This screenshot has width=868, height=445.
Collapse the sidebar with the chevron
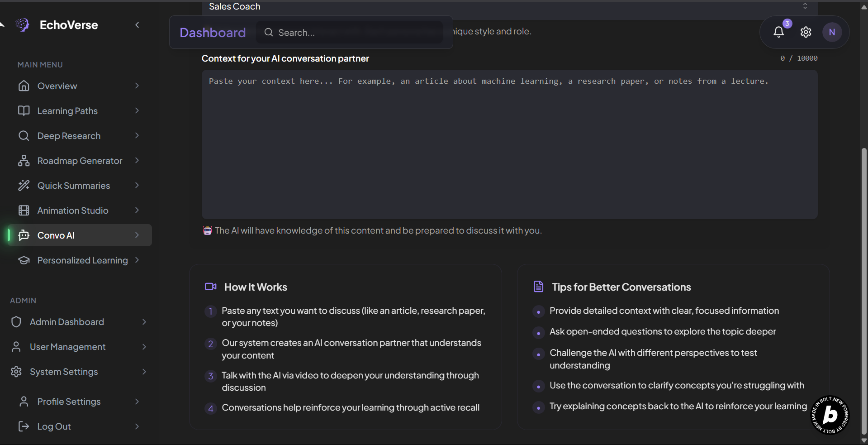pos(137,25)
